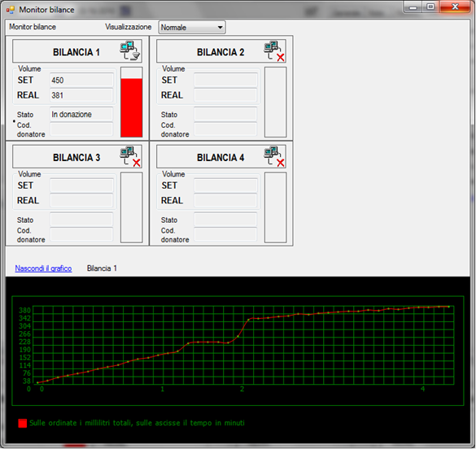Click Bilancia 1 Cod. donatore field
476x449 pixels.
tap(81, 129)
